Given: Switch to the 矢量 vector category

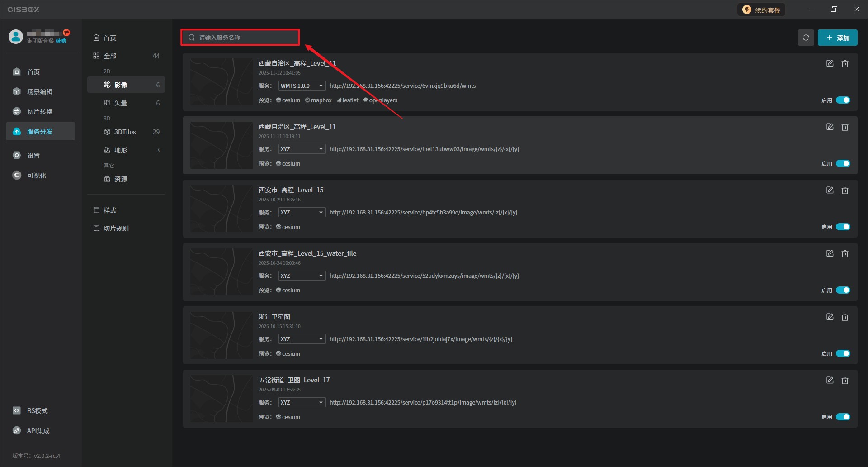Looking at the screenshot, I should coord(121,103).
